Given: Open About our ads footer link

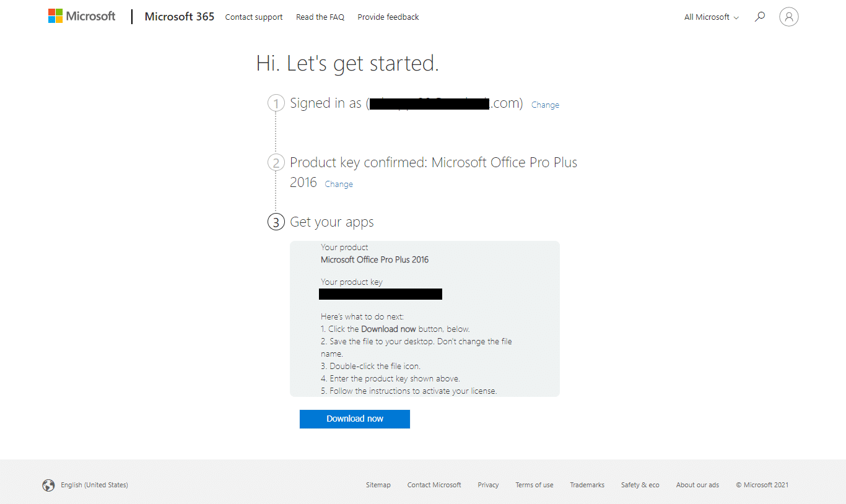Looking at the screenshot, I should point(698,485).
